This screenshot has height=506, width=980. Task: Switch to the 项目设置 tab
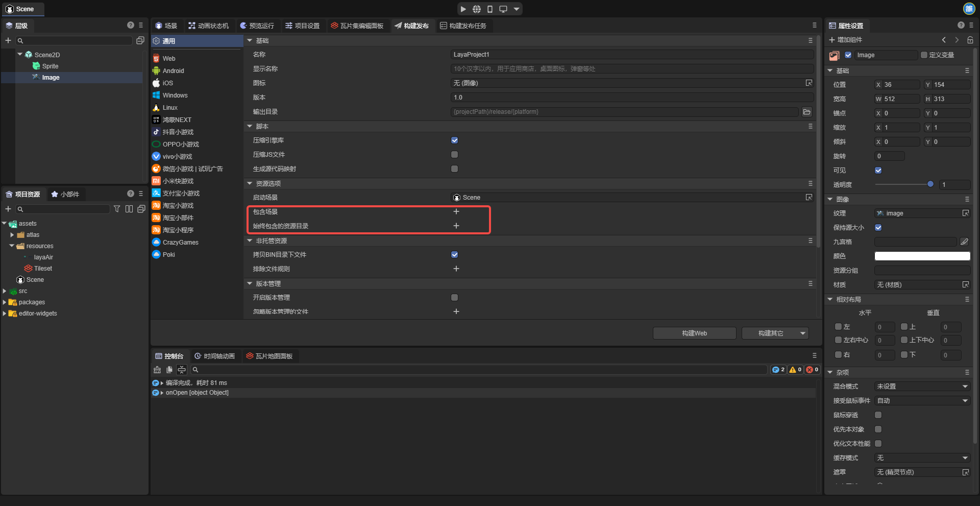click(302, 26)
